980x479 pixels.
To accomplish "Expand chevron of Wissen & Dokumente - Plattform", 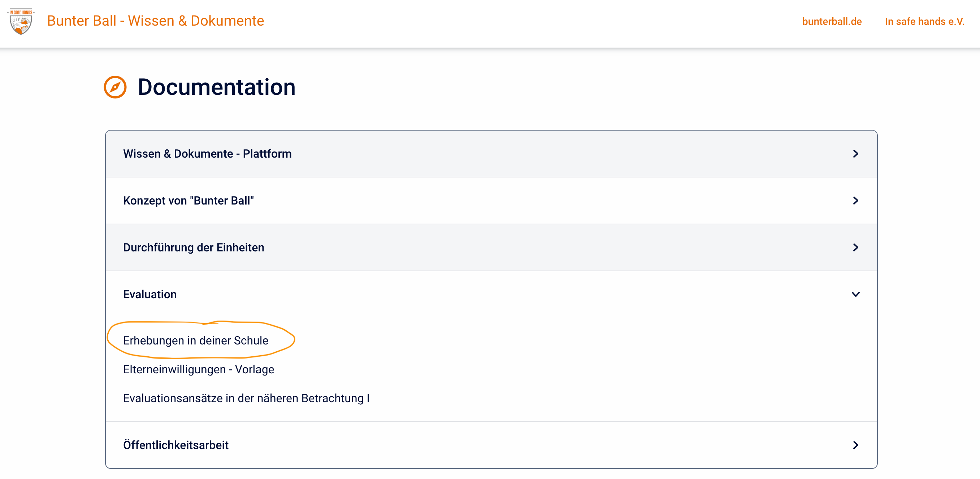I will [x=855, y=154].
